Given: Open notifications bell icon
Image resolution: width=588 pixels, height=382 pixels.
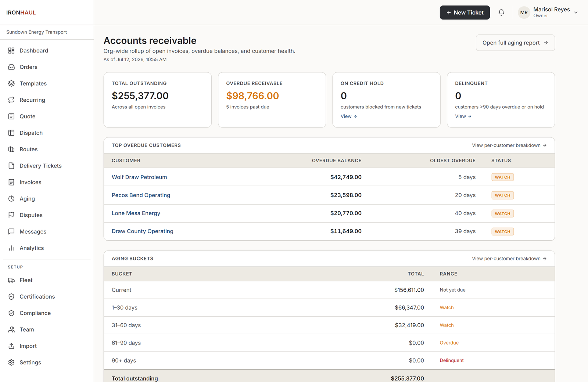Looking at the screenshot, I should (501, 12).
